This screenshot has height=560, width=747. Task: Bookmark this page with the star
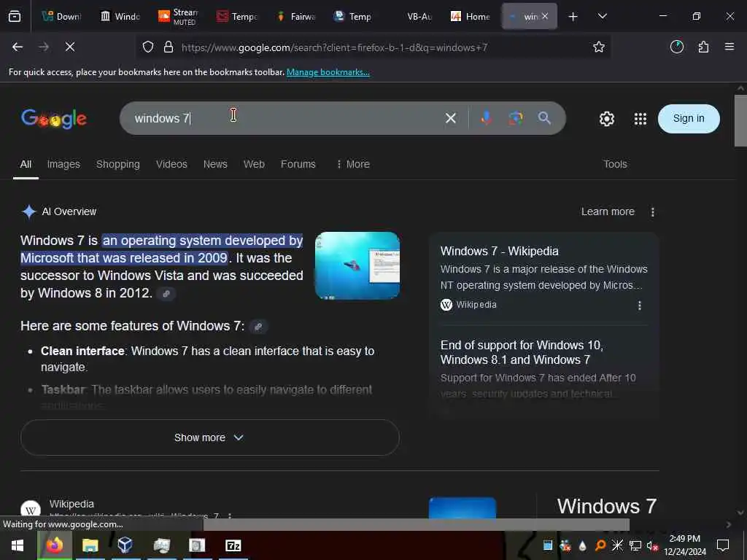599,47
